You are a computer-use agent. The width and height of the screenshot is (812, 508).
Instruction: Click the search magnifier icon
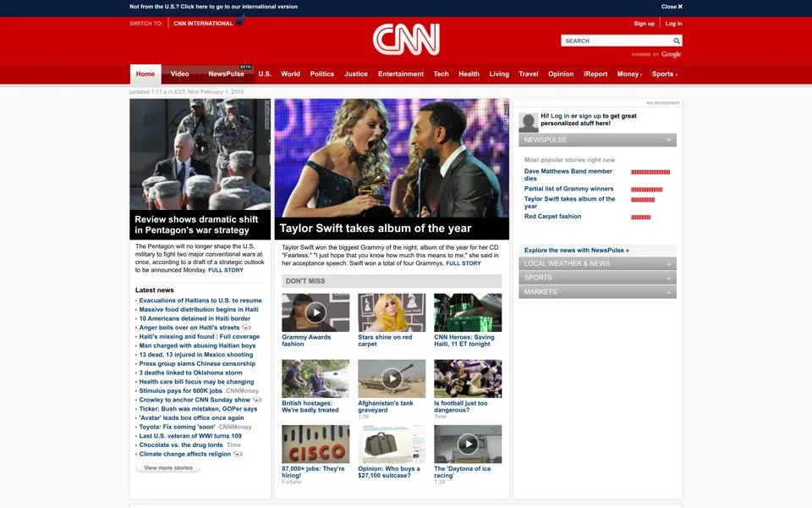pos(677,41)
